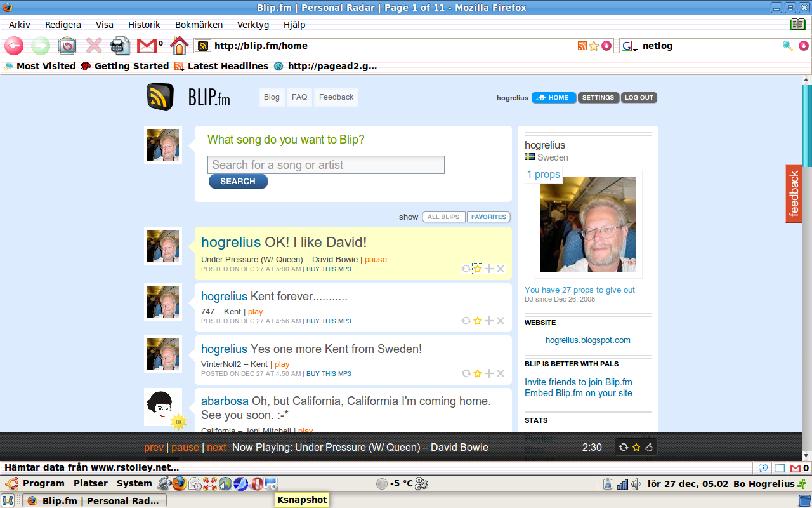Open the Arkiv menu
The width and height of the screenshot is (812, 508).
click(19, 25)
